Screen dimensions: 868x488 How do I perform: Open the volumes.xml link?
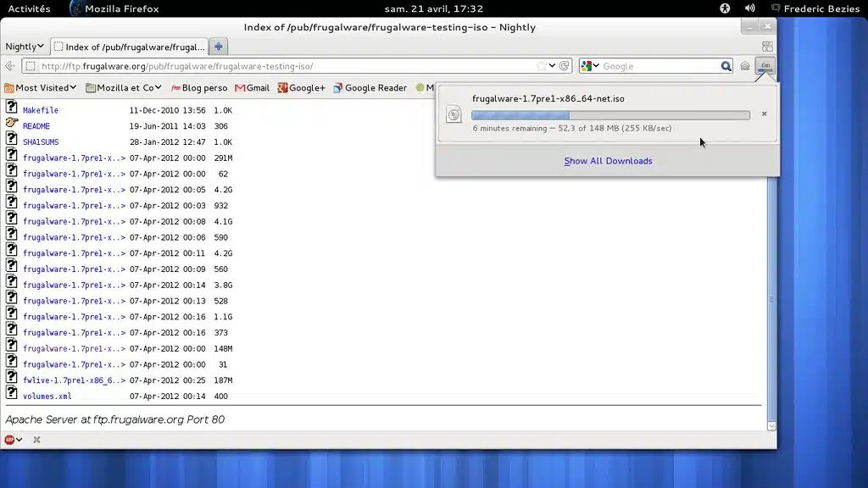pos(47,396)
